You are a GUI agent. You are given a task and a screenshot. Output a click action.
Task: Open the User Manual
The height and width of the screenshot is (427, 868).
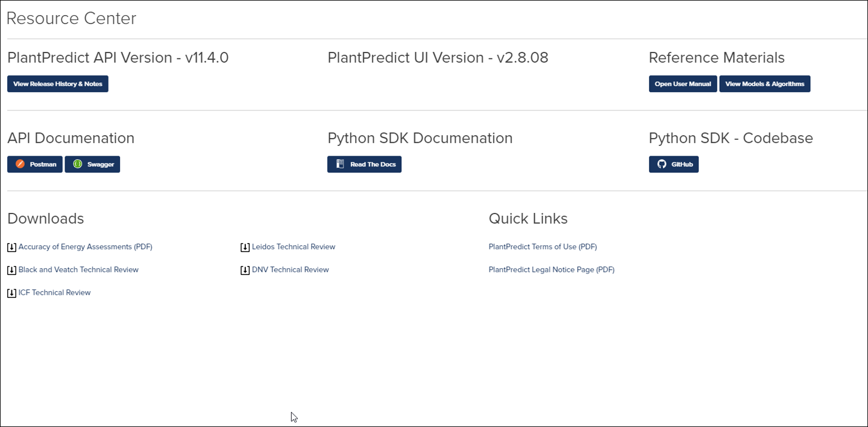coord(683,84)
